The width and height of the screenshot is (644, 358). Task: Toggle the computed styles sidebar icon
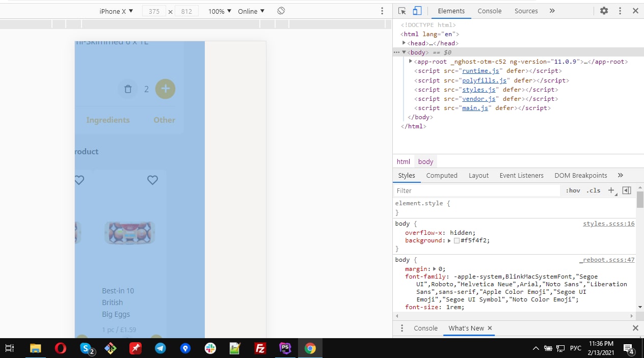[x=627, y=190]
